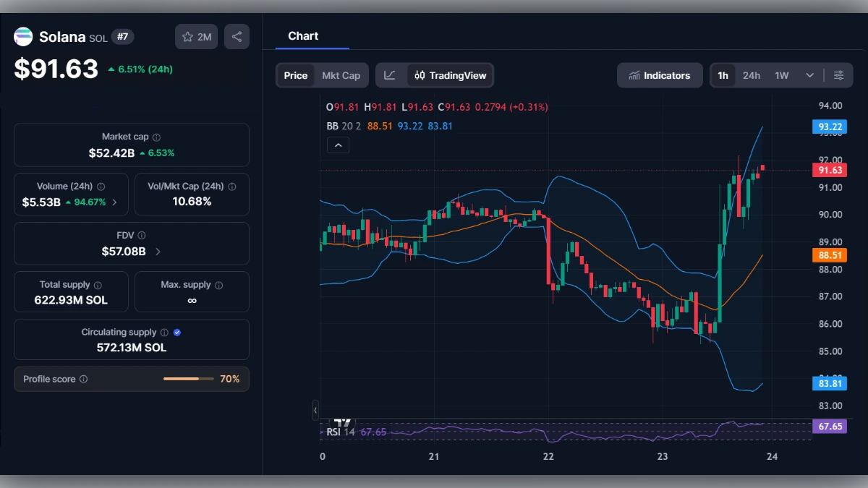Share the Solana page

click(237, 36)
